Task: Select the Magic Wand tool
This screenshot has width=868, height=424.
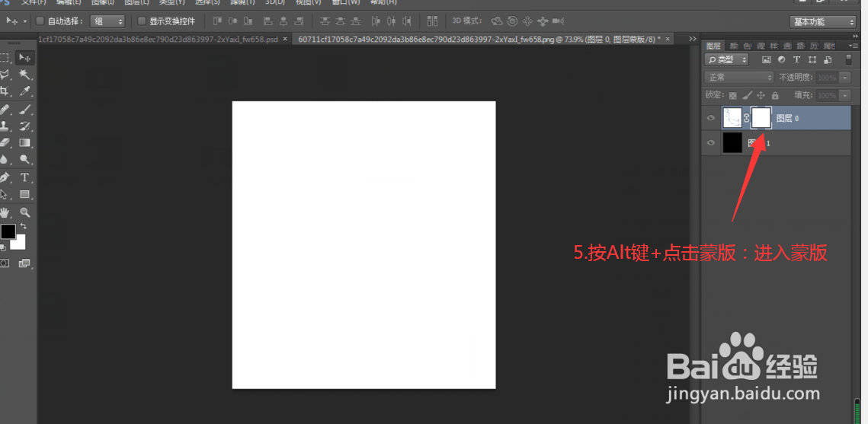Action: pos(24,75)
